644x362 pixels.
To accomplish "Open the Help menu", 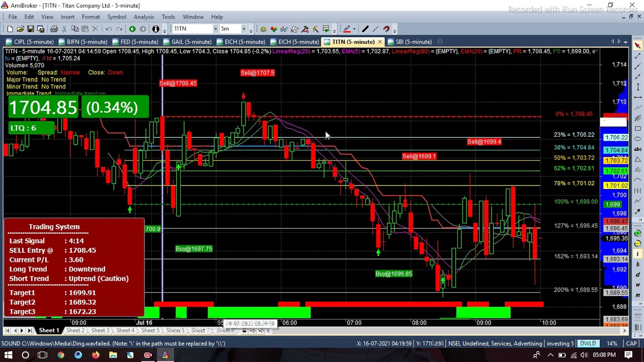I will (217, 17).
